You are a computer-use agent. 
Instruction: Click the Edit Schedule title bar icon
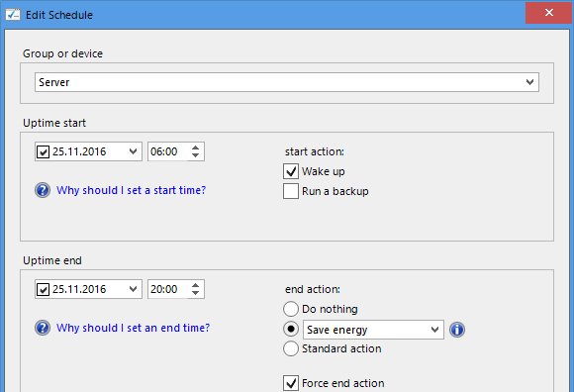[x=13, y=15]
